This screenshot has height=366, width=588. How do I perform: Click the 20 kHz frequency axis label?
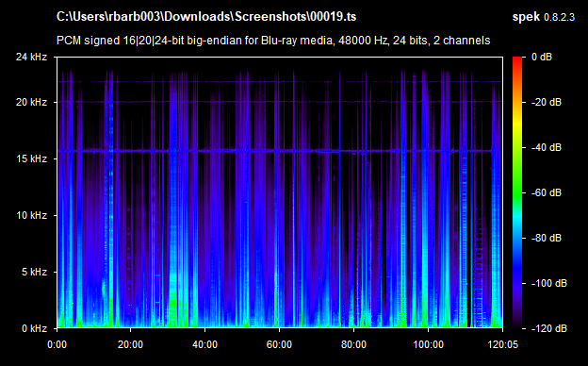[x=31, y=102]
